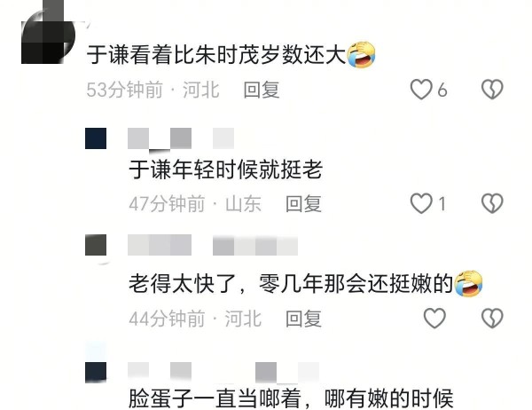Reply to the 53分钟前 河北 comment
This screenshot has height=410, width=532.
click(x=262, y=90)
